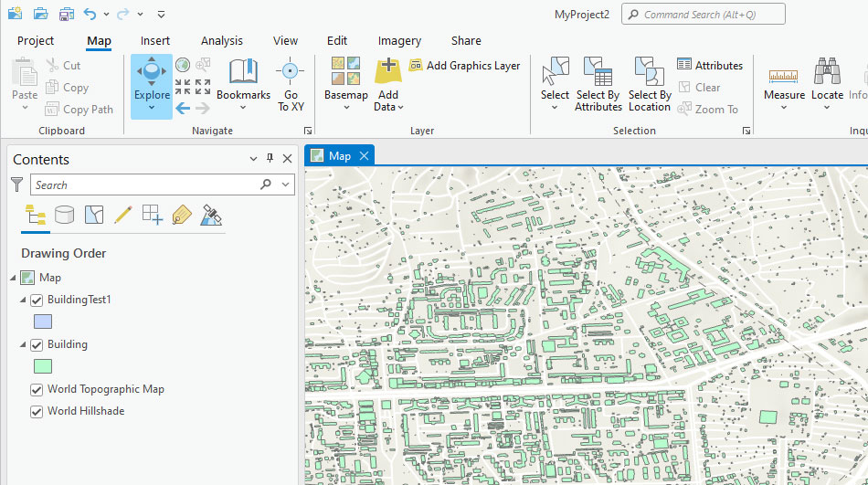Open Select By Attributes
Viewport: 868px width, 485px height.
pos(598,84)
